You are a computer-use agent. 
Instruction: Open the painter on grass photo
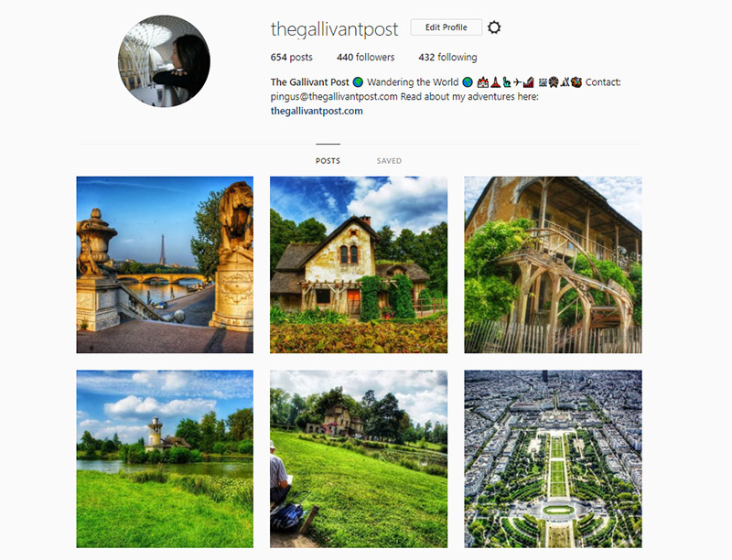tap(359, 458)
